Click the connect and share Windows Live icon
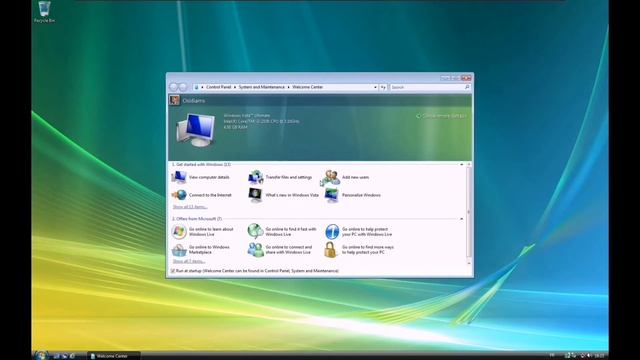Viewport: 640px width, 360px height. (256, 250)
